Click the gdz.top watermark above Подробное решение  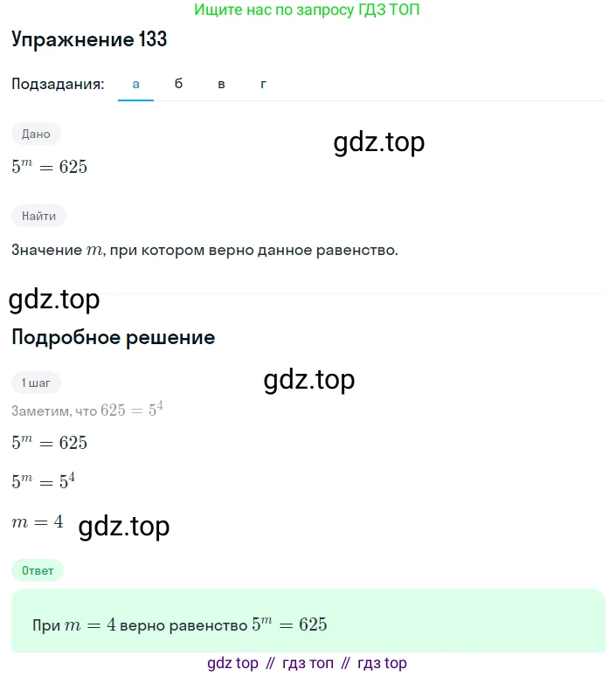pos(54,300)
